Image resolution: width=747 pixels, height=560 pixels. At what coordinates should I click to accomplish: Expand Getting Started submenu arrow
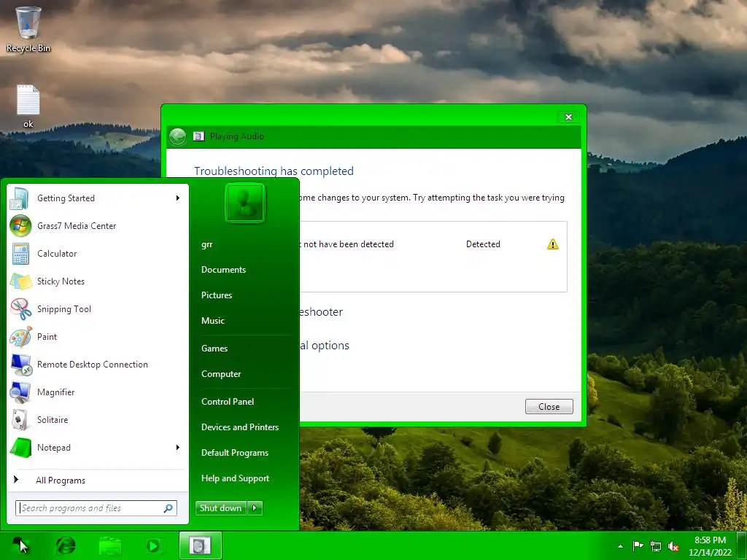pos(178,198)
